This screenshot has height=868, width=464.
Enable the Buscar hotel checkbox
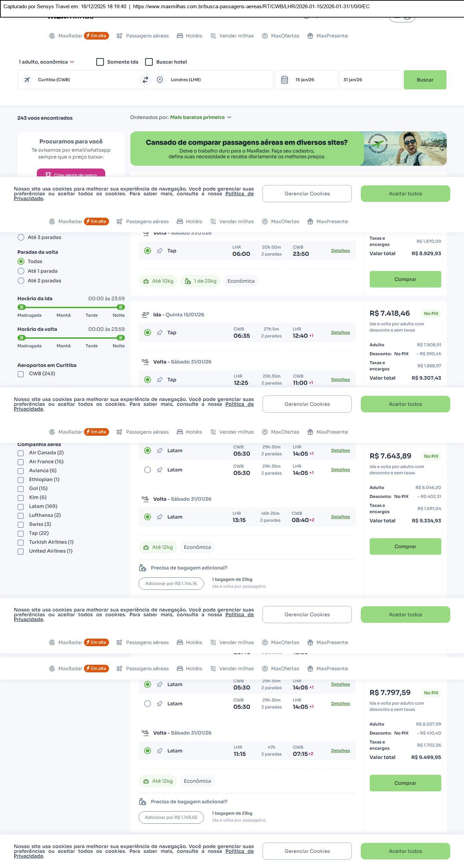pos(149,62)
